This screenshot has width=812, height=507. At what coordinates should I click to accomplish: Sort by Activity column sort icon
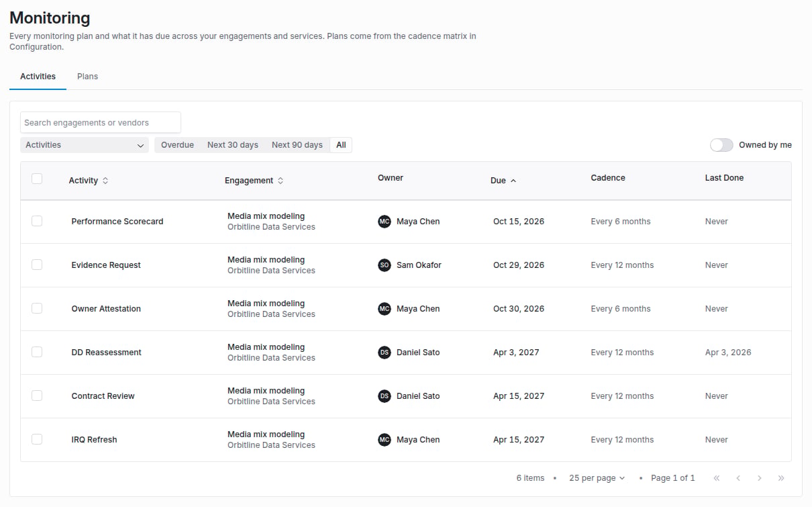tap(105, 181)
